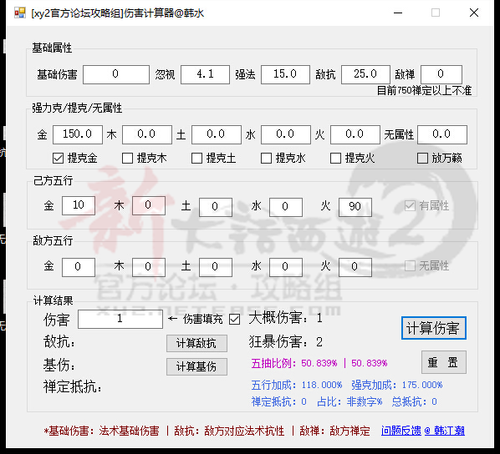Click the 计算伤害 button
This screenshot has width=500, height=454.
(x=433, y=328)
